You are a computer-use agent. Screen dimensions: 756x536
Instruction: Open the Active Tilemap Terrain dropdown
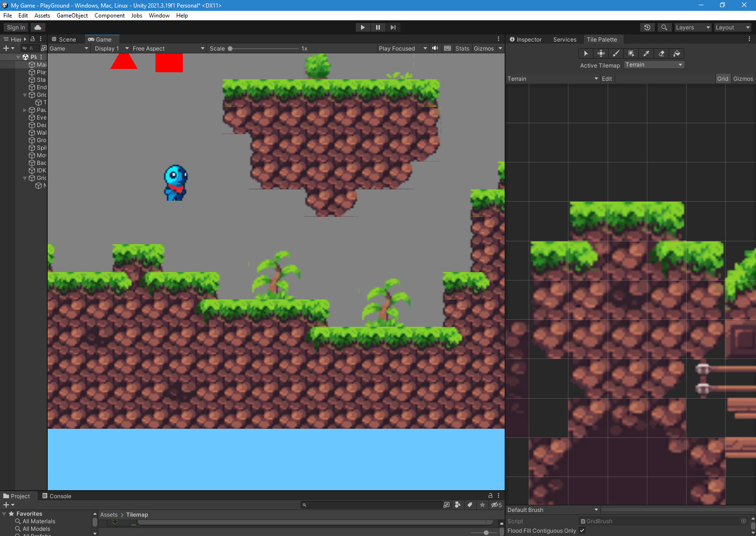click(x=653, y=65)
